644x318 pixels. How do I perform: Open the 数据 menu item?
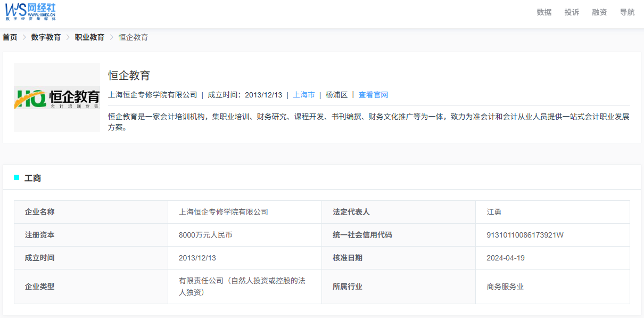click(544, 12)
